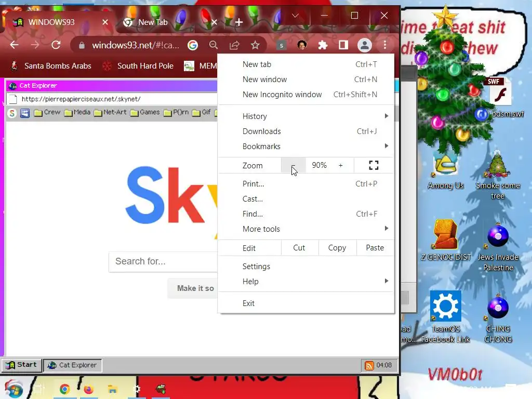Increase zoom with the plus button

coord(341,165)
